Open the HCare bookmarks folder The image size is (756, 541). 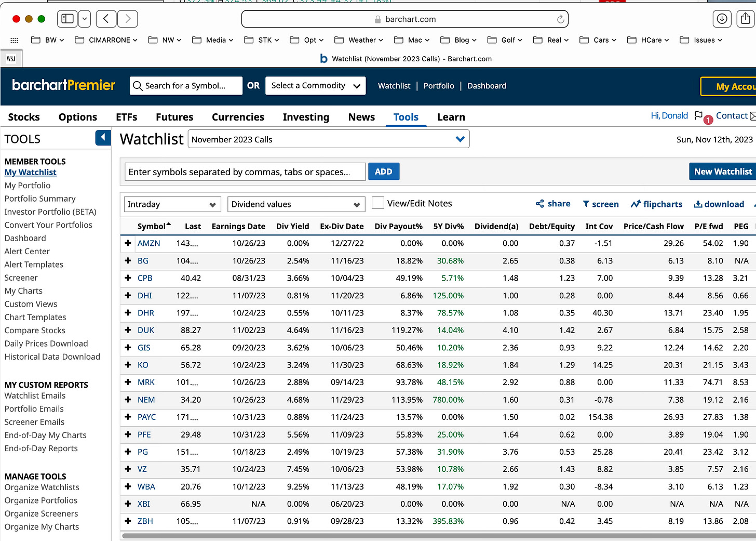coord(648,40)
